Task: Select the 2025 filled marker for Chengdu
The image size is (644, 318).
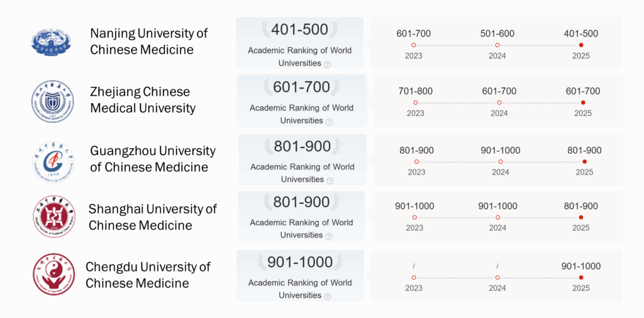Action: [580, 278]
